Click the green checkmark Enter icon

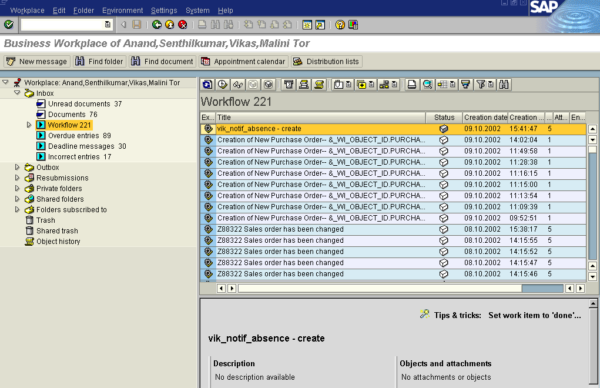point(8,25)
